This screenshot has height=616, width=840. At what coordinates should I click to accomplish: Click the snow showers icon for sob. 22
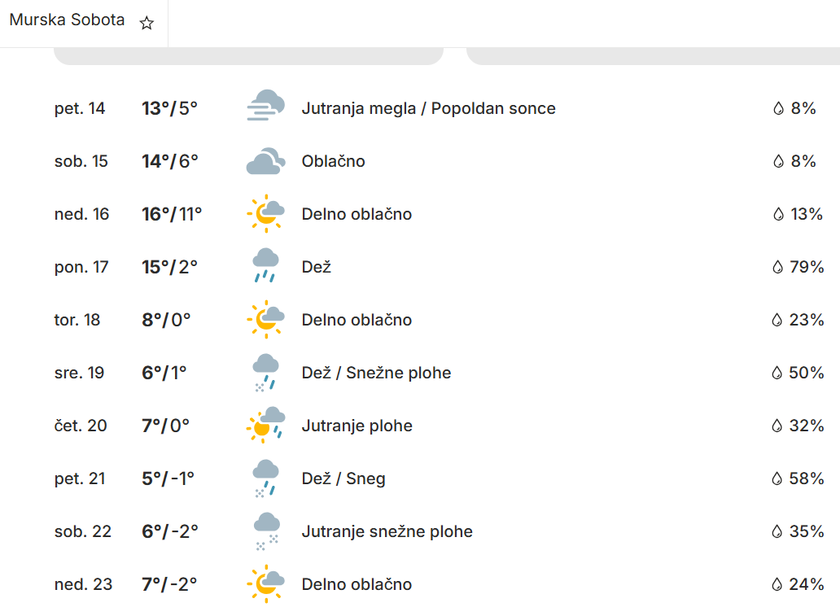[x=265, y=531]
